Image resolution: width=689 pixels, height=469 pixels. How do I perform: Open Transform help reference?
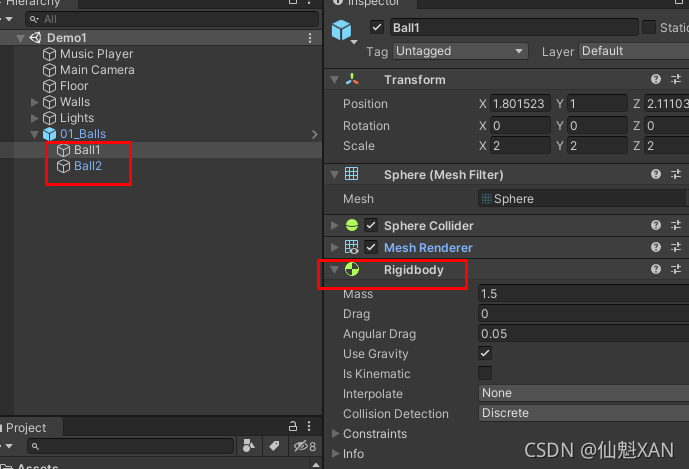[656, 79]
